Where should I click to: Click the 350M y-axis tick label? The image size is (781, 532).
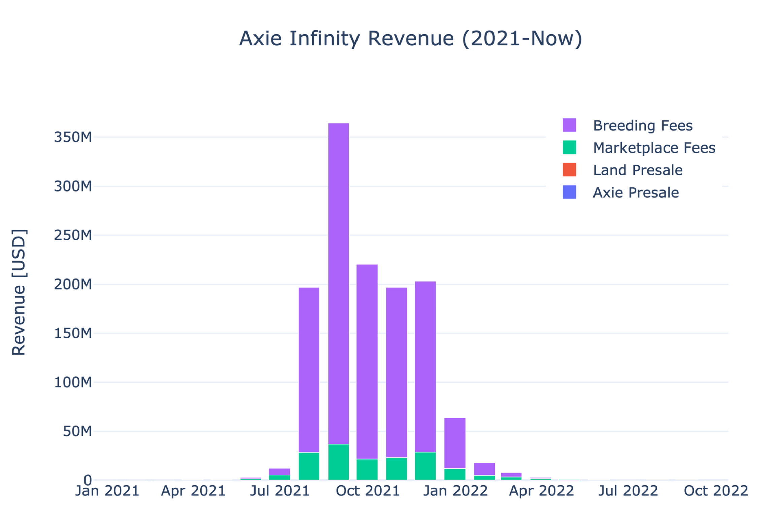[x=73, y=137]
